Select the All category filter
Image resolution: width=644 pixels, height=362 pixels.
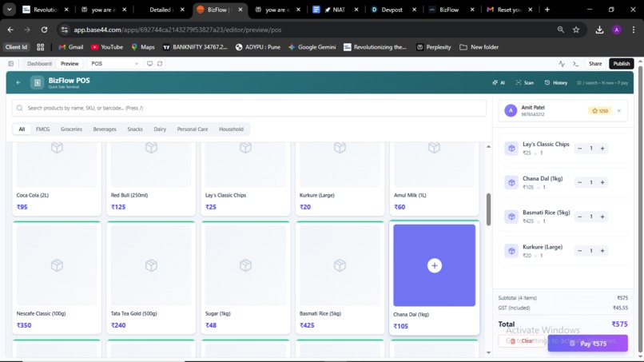(x=22, y=129)
